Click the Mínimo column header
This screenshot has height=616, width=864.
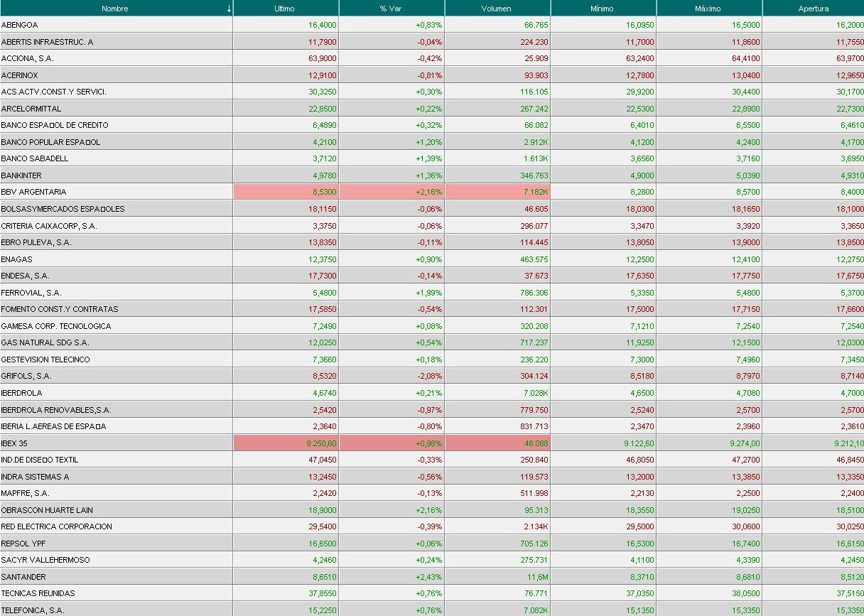pos(603,9)
